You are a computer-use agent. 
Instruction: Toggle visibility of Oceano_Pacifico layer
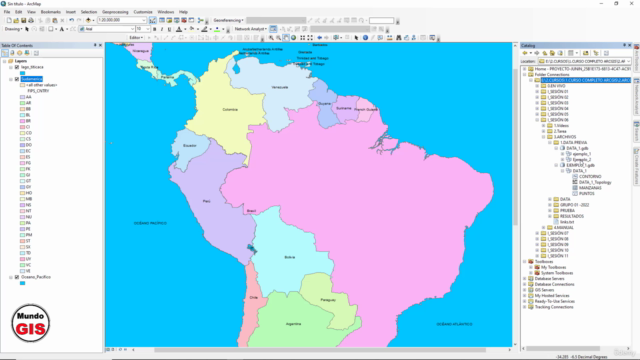pos(17,277)
